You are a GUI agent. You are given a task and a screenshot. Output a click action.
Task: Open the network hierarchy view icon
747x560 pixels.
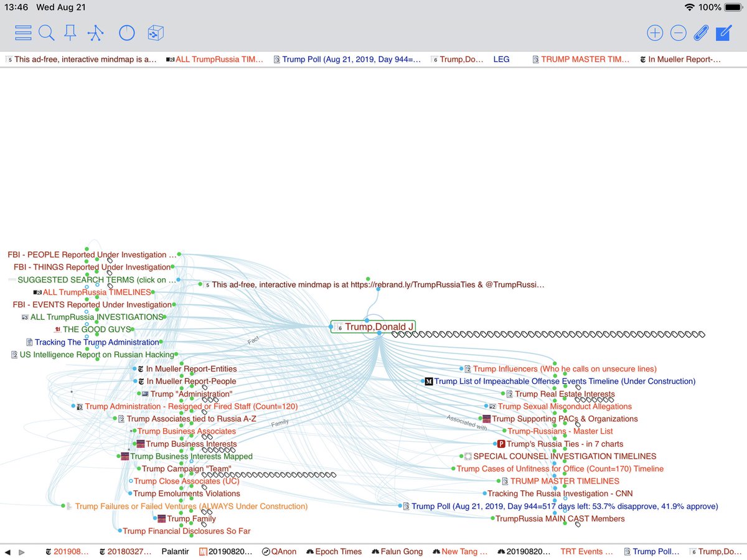click(x=95, y=33)
